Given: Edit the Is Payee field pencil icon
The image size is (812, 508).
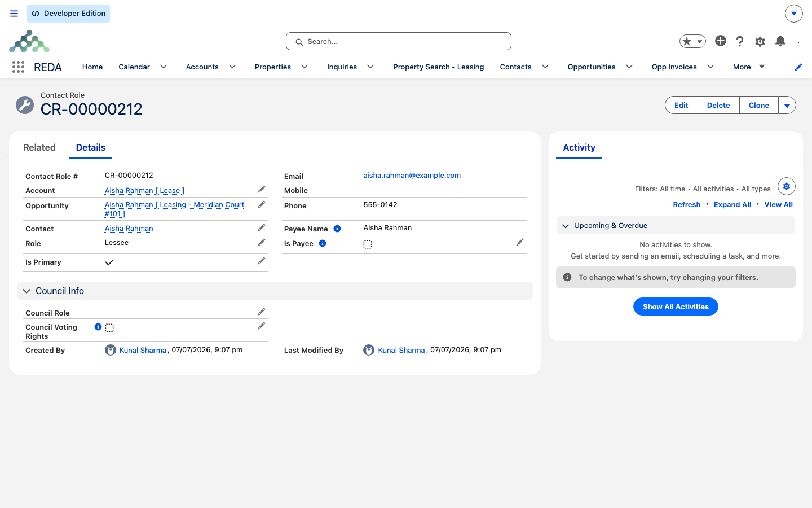Looking at the screenshot, I should (x=520, y=243).
